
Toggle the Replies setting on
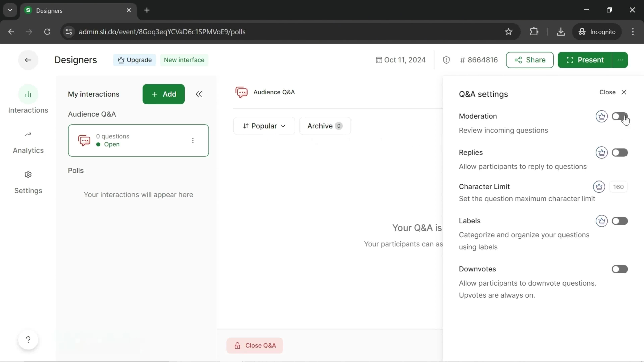pyautogui.click(x=620, y=152)
